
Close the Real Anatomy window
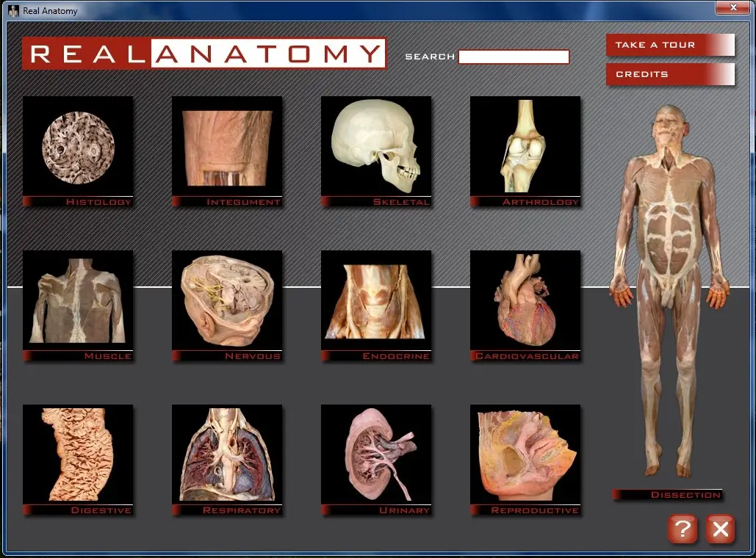733,7
